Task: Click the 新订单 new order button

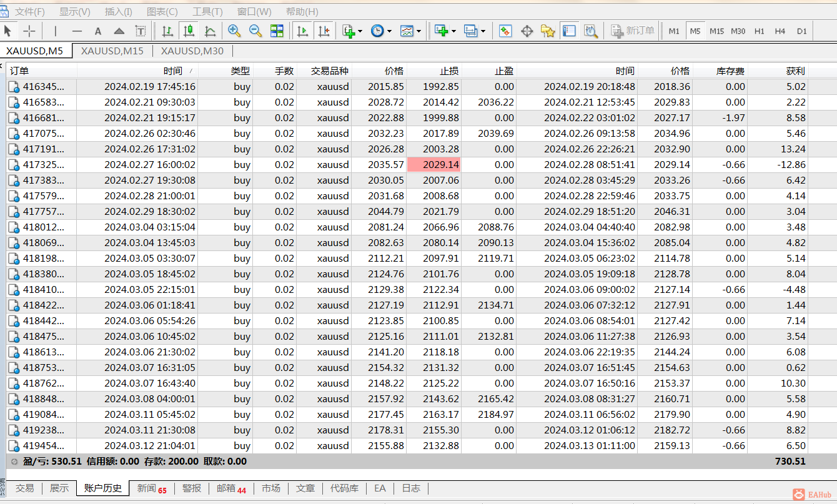Action: point(633,31)
